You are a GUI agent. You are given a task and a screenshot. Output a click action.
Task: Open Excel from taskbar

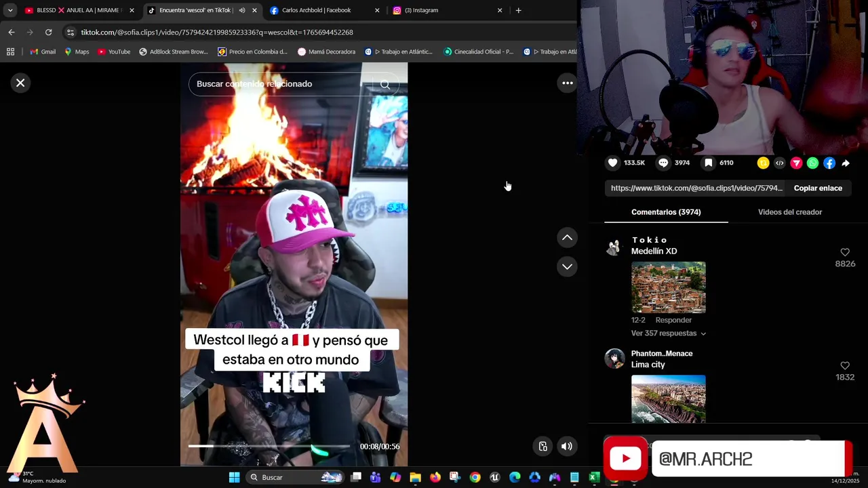point(594,477)
